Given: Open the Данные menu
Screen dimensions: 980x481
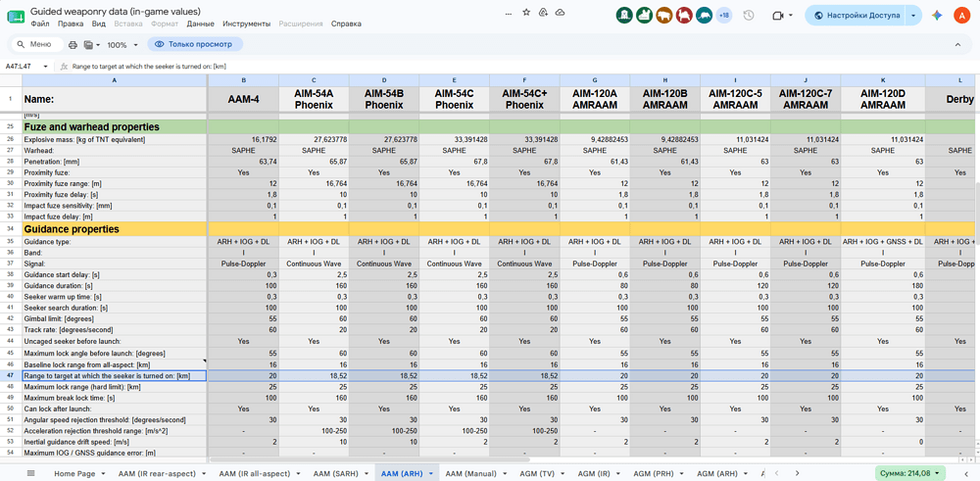Looking at the screenshot, I should tap(200, 24).
